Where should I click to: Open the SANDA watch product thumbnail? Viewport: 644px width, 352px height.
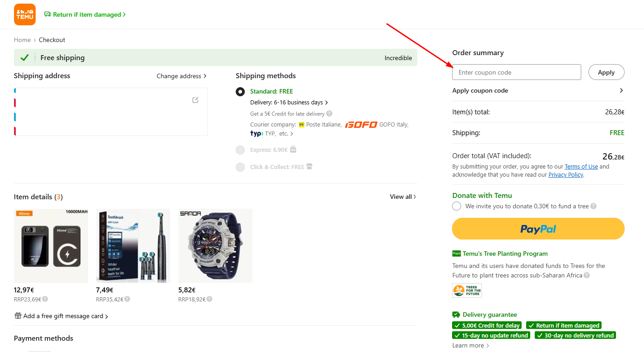pyautogui.click(x=215, y=246)
